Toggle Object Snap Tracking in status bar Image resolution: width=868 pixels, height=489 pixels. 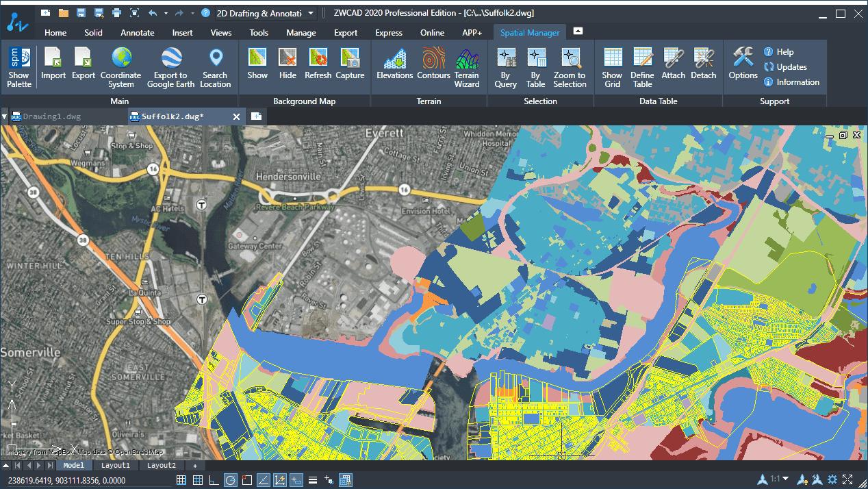[x=264, y=480]
